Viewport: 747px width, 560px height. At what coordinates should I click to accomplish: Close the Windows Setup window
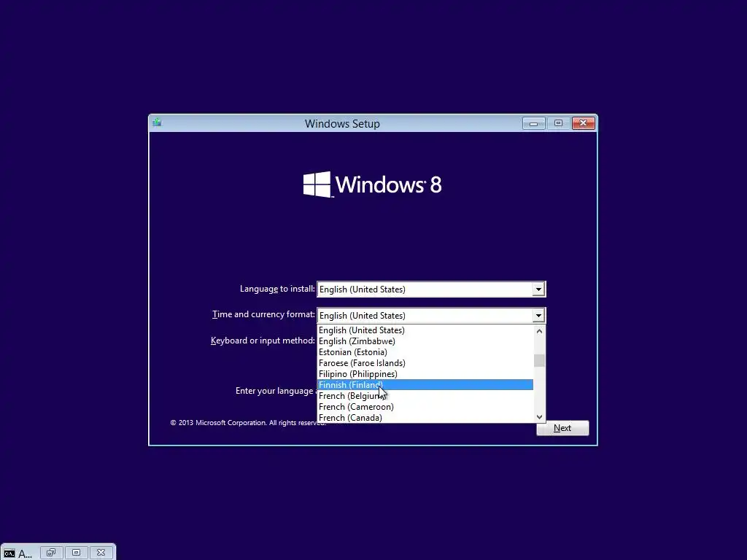coord(583,123)
